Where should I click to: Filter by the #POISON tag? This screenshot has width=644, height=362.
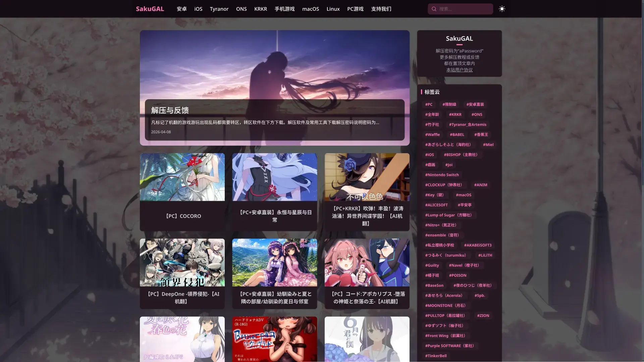pyautogui.click(x=458, y=276)
